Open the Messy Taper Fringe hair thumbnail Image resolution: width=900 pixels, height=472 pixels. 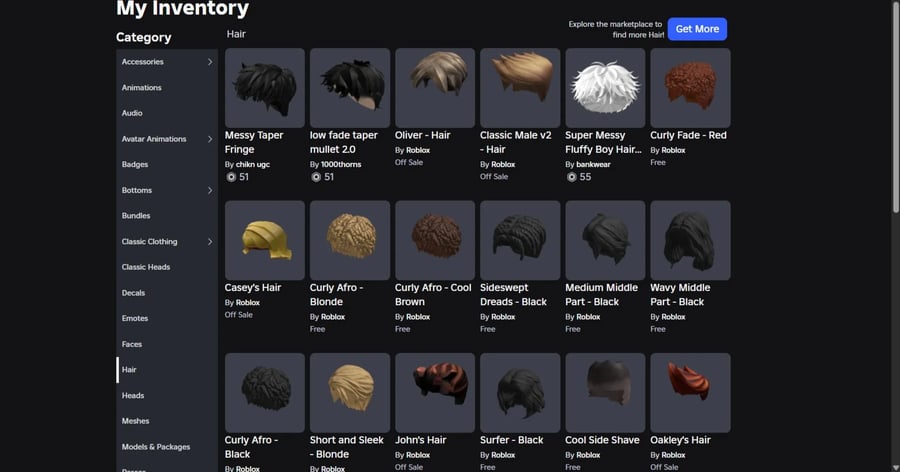[264, 87]
